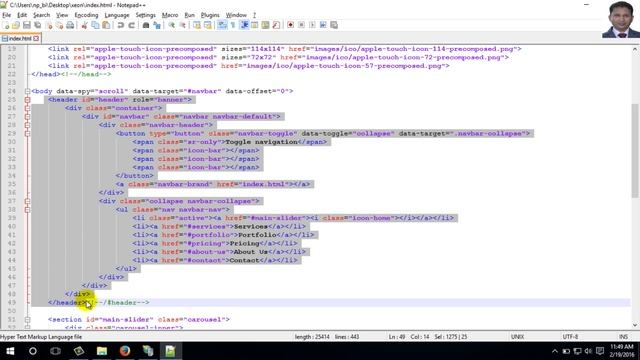This screenshot has width=640, height=360.
Task: Toggle INS insert mode in status bar
Action: click(623, 337)
